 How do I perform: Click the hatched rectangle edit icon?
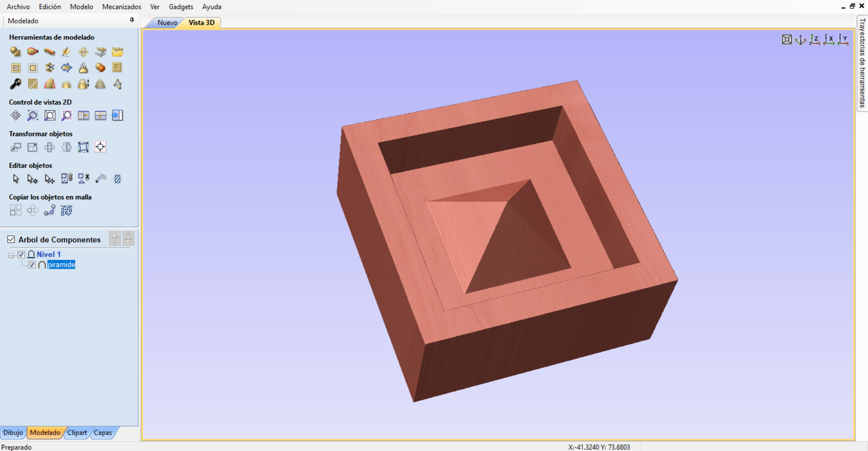118,179
